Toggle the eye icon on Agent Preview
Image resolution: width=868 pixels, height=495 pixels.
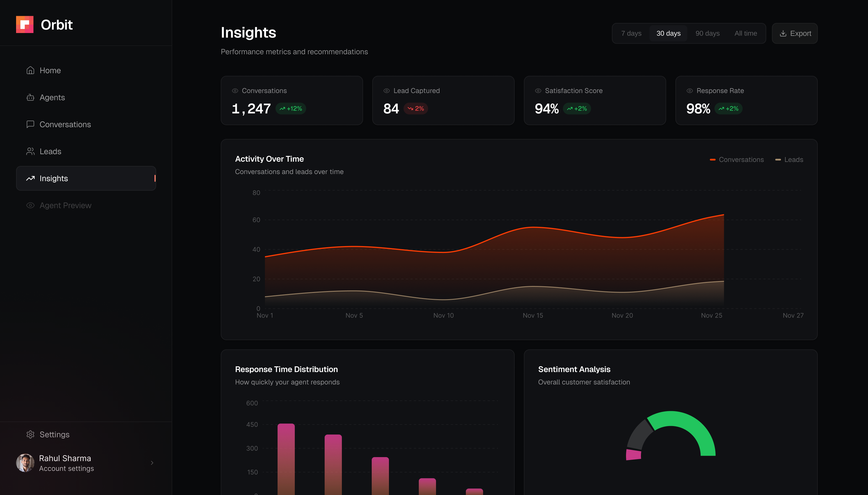click(x=30, y=205)
